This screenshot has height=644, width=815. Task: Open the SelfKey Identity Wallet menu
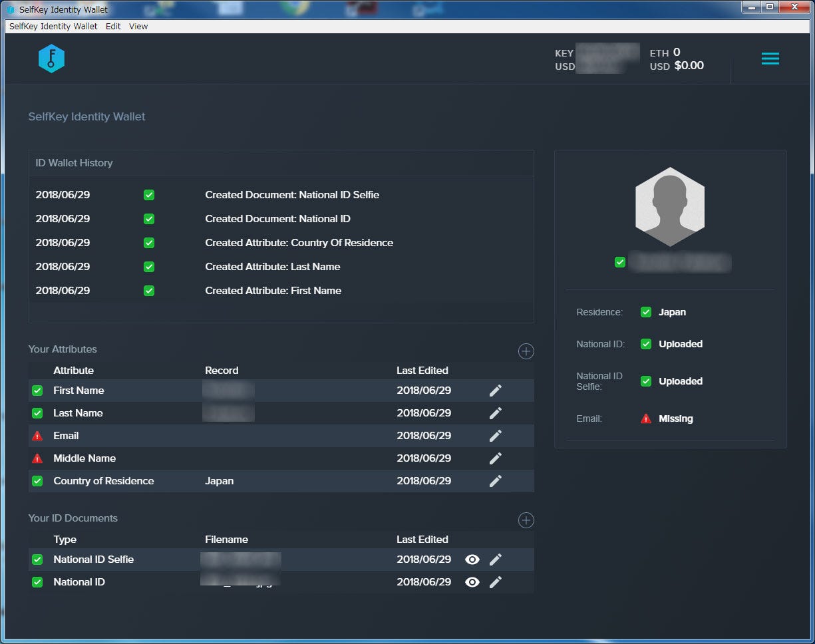pyautogui.click(x=53, y=27)
